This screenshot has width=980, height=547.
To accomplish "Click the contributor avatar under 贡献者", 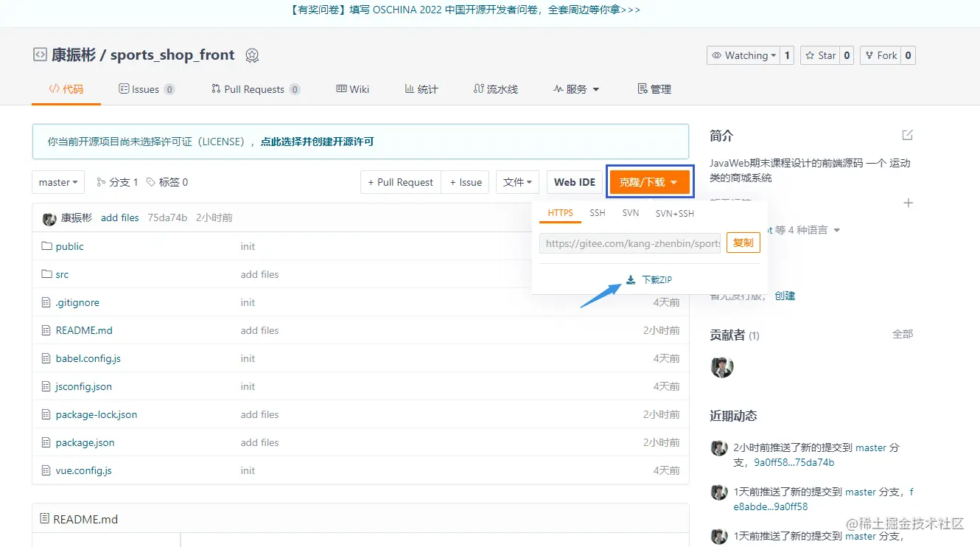I will 721,366.
